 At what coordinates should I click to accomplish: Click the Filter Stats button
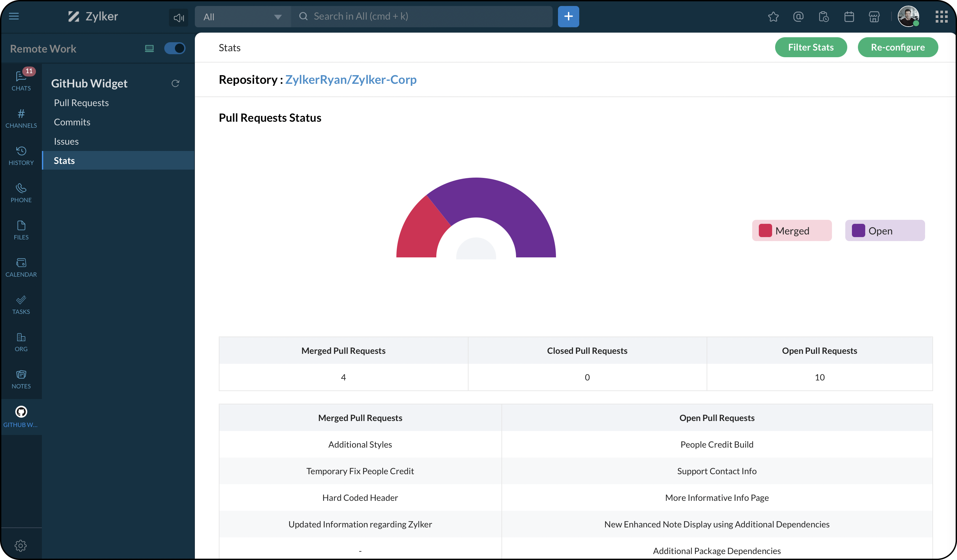811,47
